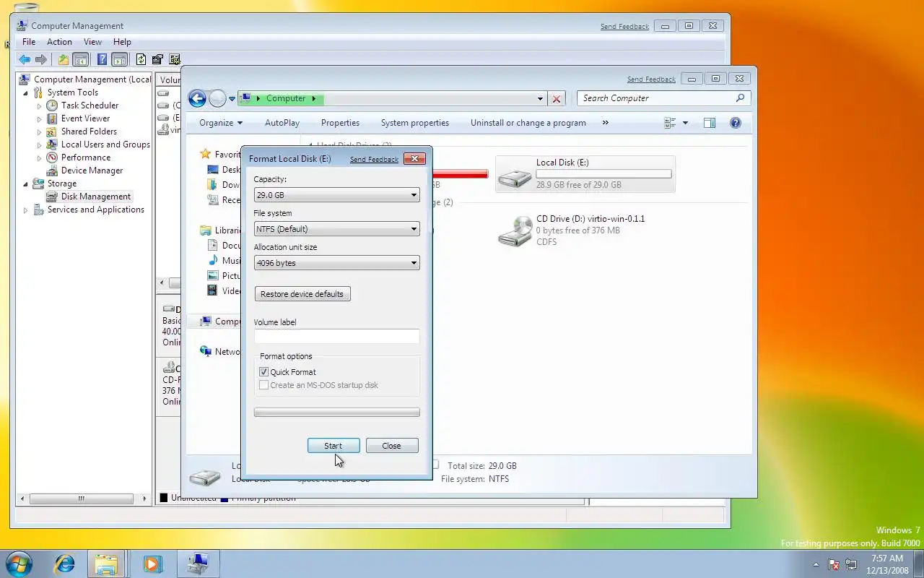The width and height of the screenshot is (924, 578).
Task: Click Explorer window's blue Back button
Action: point(197,99)
